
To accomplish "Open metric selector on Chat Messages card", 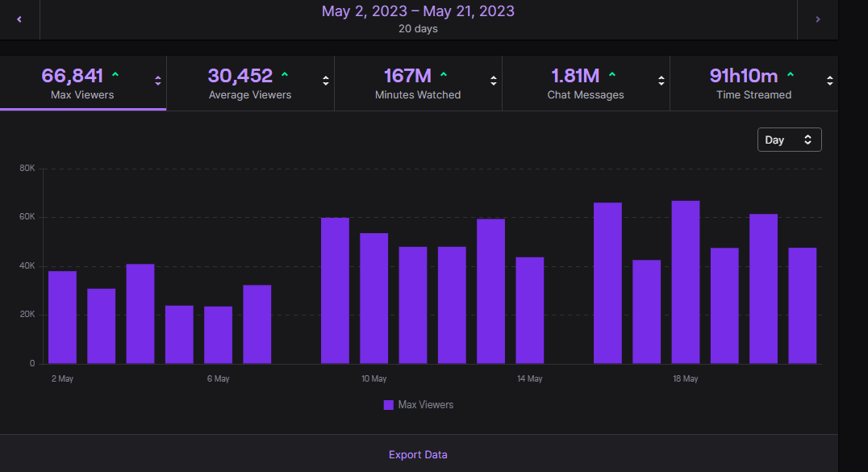I will point(661,81).
